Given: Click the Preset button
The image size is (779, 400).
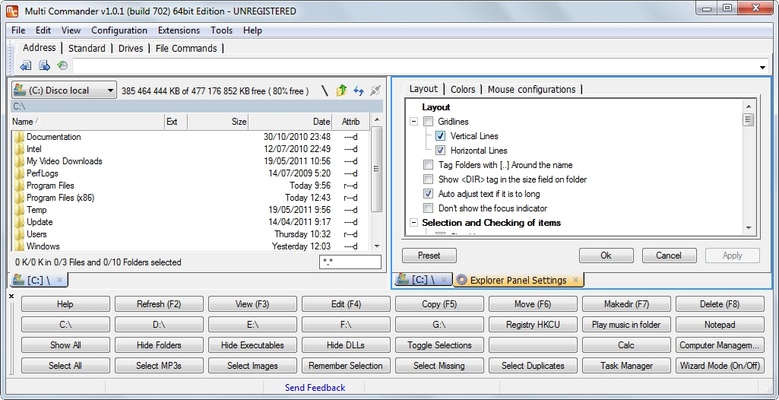Looking at the screenshot, I should (x=429, y=255).
